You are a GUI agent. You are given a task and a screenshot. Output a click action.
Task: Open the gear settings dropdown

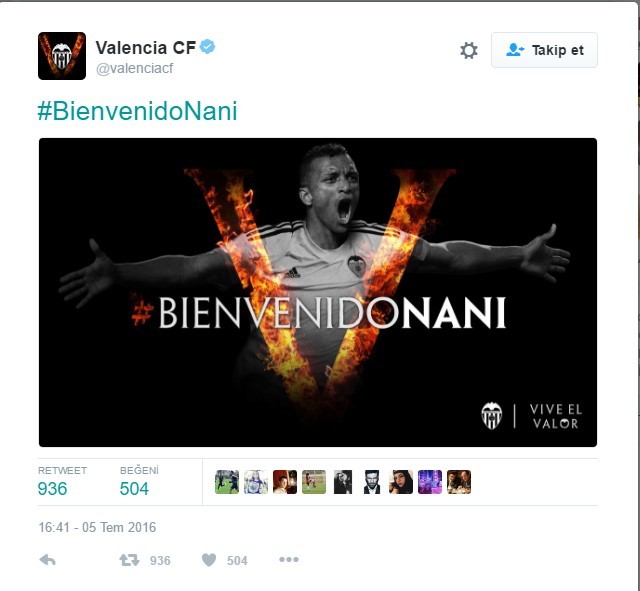(469, 51)
